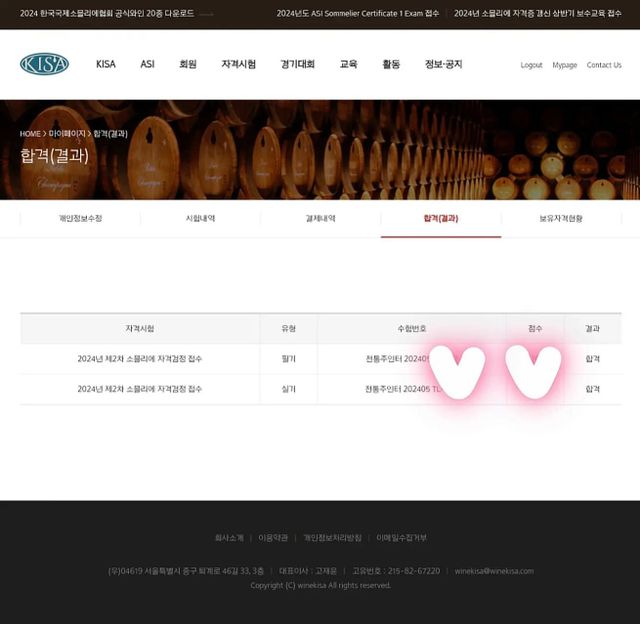Open the Contact Us link
The height and width of the screenshot is (624, 640).
[604, 65]
